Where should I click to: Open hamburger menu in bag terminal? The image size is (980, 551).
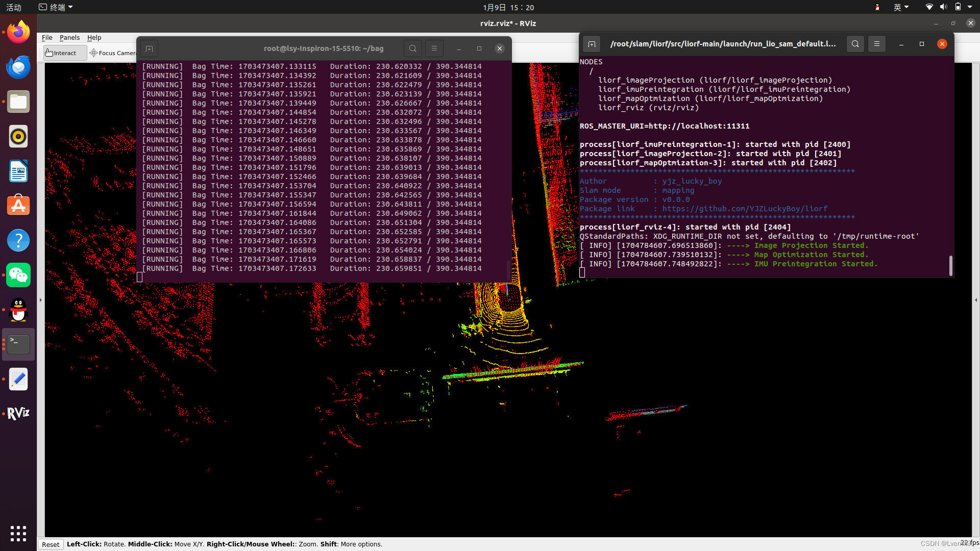[434, 48]
